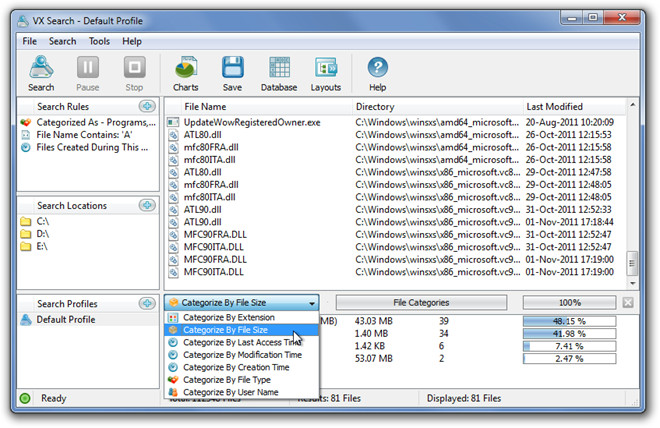Save results with the Save floppy icon

point(232,73)
